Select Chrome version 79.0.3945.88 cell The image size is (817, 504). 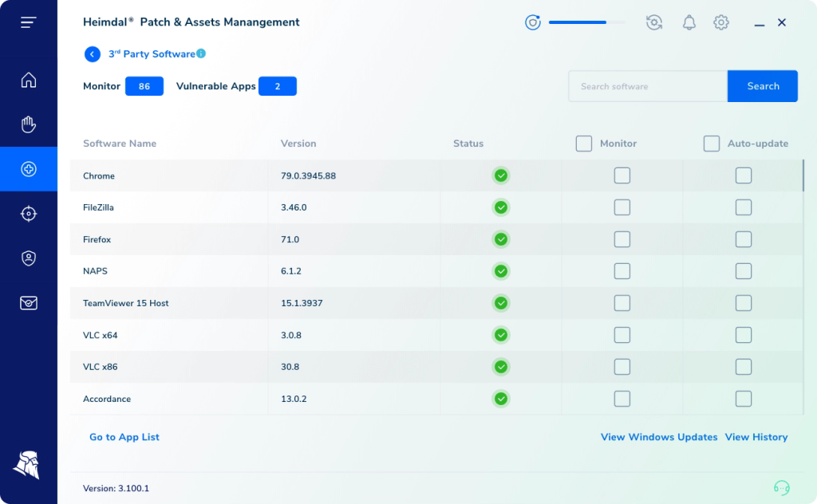(354, 175)
